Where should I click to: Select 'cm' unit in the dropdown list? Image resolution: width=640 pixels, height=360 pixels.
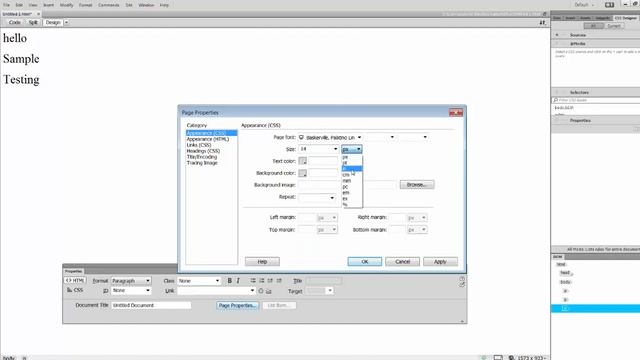352,175
